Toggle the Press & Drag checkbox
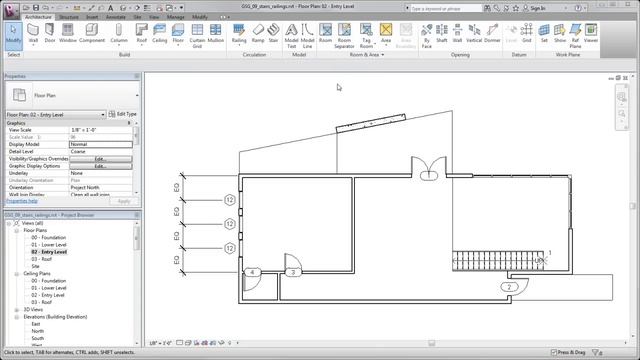The image size is (640, 360). pos(554,352)
